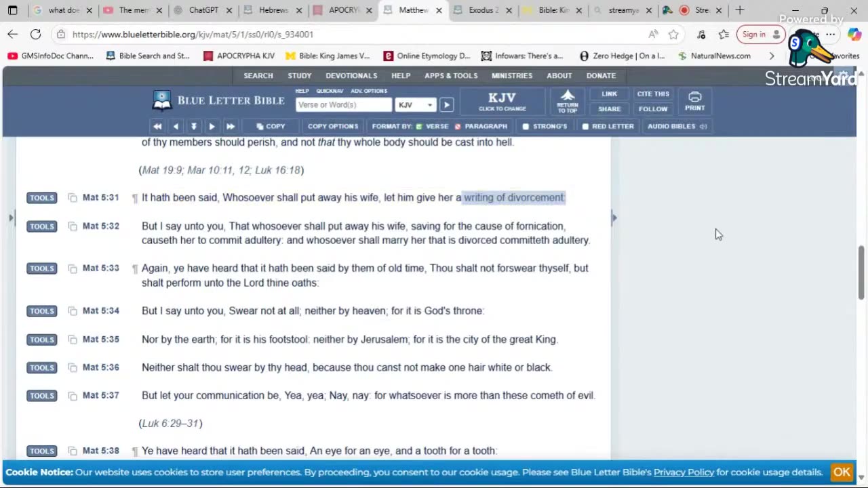Copy verse Mat 5:37 using its copy icon
Viewport: 868px width, 488px height.
tap(73, 396)
